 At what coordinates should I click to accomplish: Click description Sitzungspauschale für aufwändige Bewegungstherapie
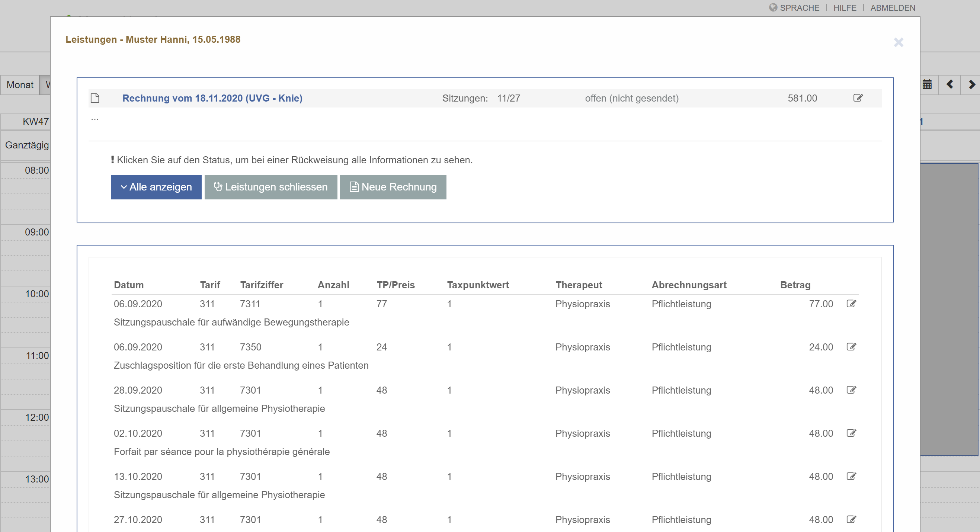pos(231,322)
